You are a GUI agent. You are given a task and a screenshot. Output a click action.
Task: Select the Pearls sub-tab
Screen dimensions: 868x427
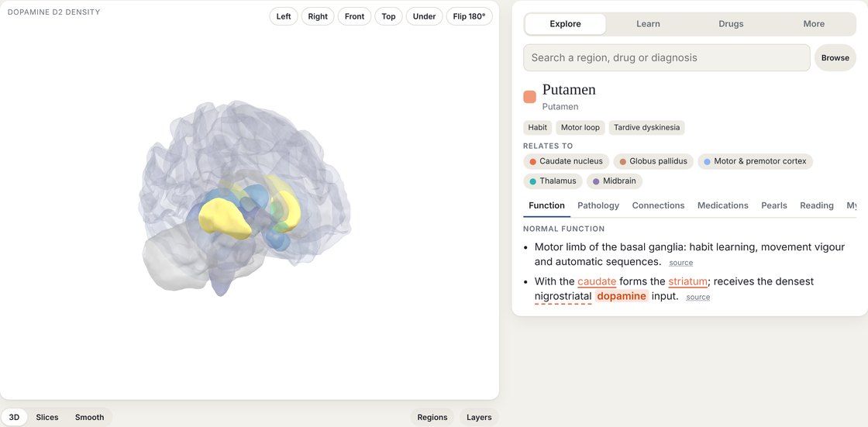click(774, 205)
